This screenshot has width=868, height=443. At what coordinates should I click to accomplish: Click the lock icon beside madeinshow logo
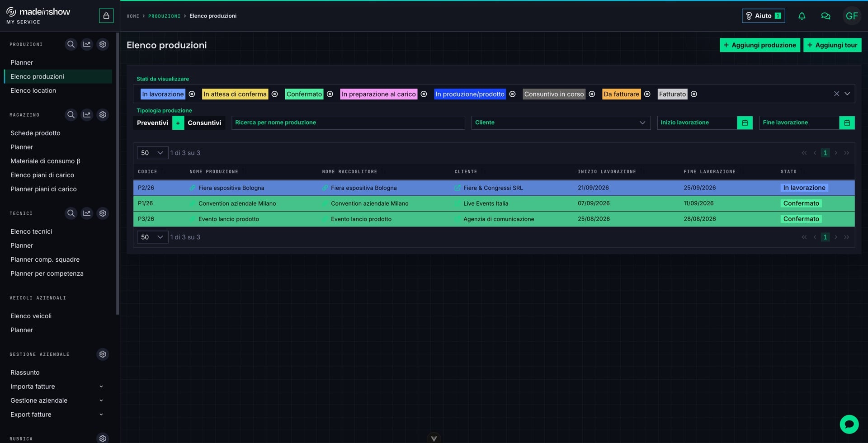coord(106,16)
